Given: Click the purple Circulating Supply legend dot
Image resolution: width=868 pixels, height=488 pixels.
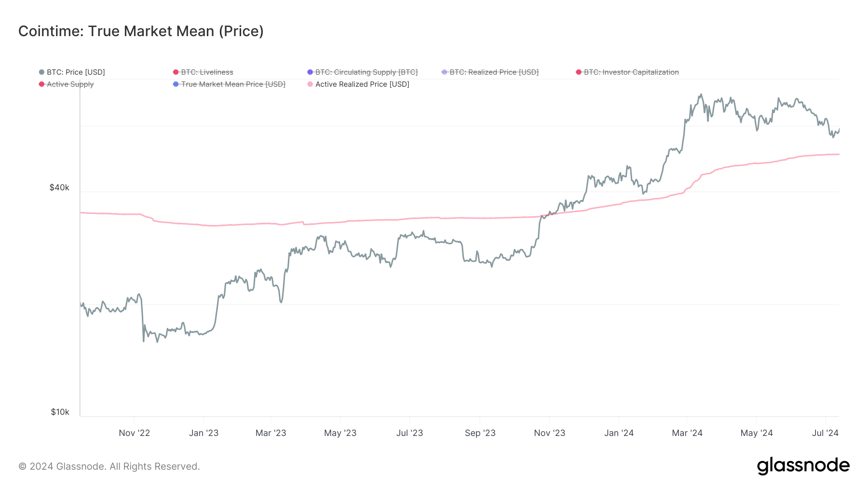Looking at the screenshot, I should point(310,72).
